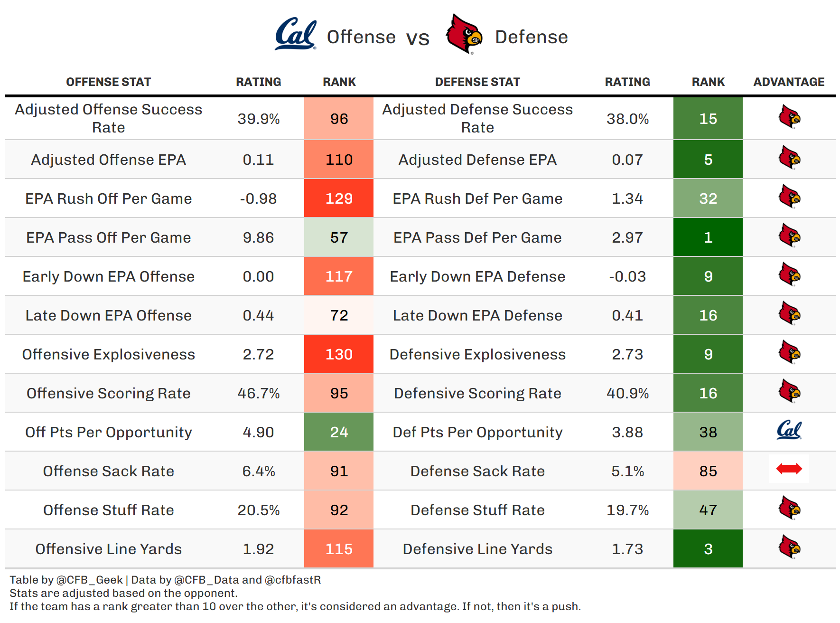Viewport: 840px width, 623px height.
Task: Click the red push arrow in Sack Rate row
Action: click(789, 469)
